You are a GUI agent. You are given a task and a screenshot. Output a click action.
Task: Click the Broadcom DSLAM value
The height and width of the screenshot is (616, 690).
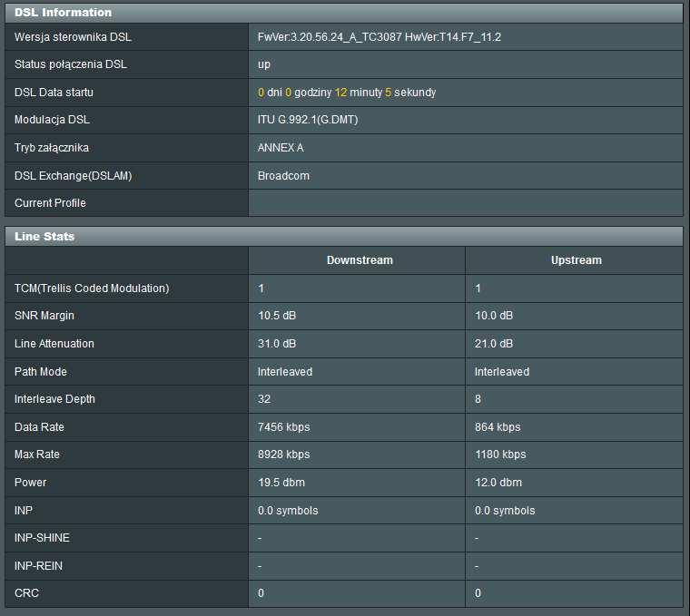click(283, 176)
